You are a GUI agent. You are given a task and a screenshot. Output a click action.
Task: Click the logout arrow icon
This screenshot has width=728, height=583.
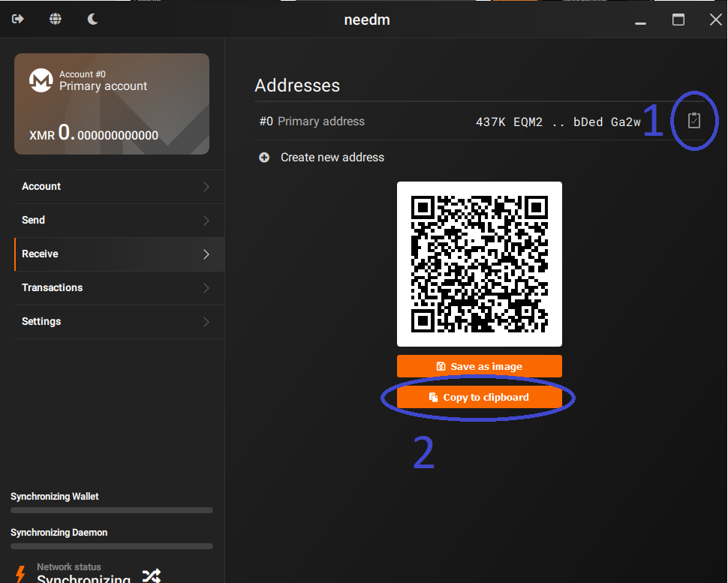[x=17, y=19]
